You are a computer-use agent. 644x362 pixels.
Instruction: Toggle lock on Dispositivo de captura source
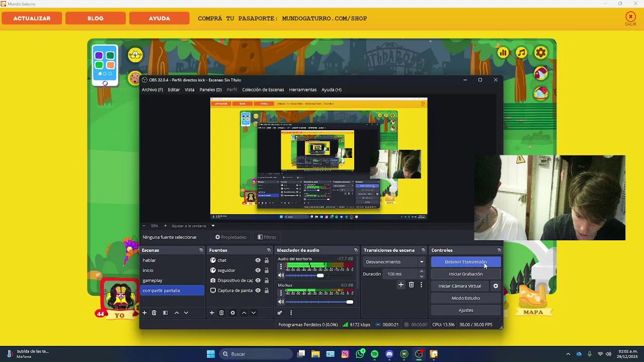click(267, 281)
